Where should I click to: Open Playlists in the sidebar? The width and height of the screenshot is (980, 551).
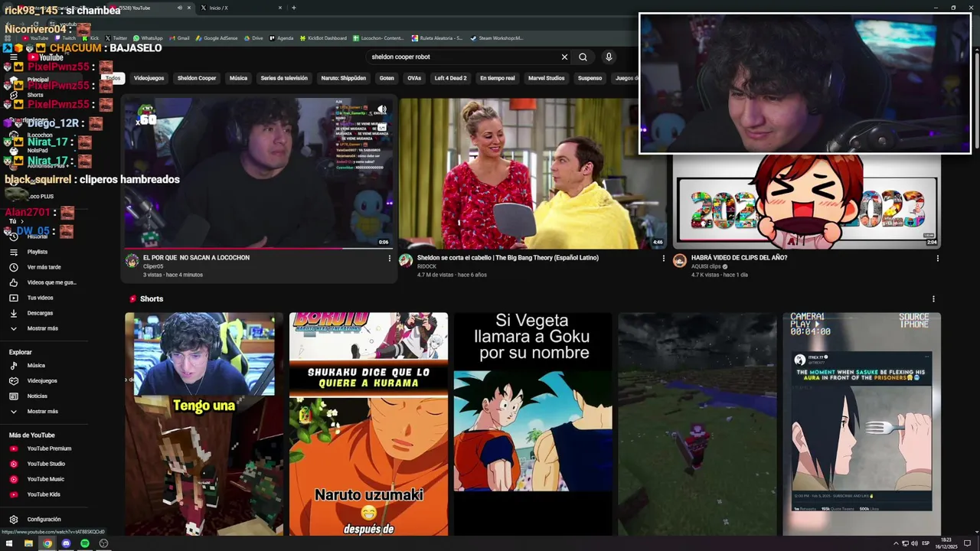click(x=37, y=252)
